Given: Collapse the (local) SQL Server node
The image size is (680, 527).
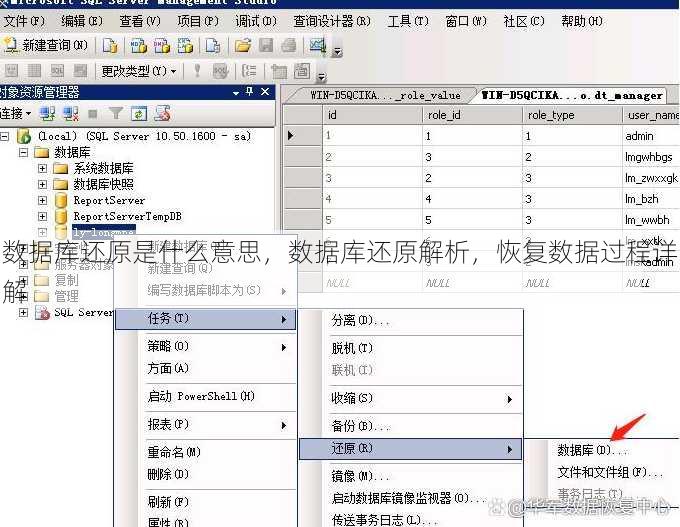Looking at the screenshot, I should pos(5,136).
